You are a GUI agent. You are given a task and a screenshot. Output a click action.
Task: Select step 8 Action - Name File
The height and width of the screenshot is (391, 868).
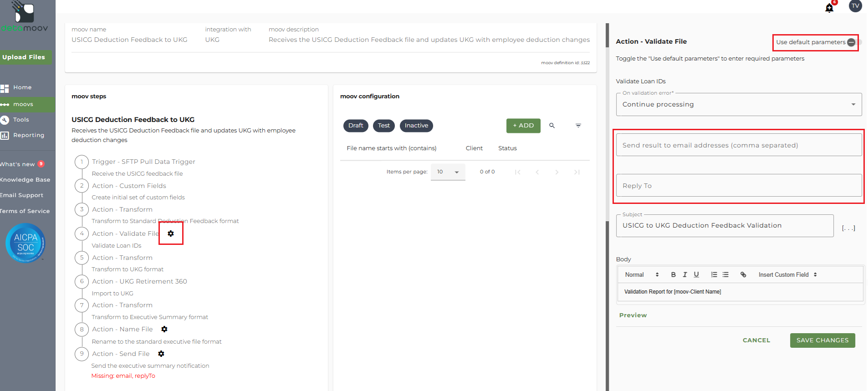123,329
